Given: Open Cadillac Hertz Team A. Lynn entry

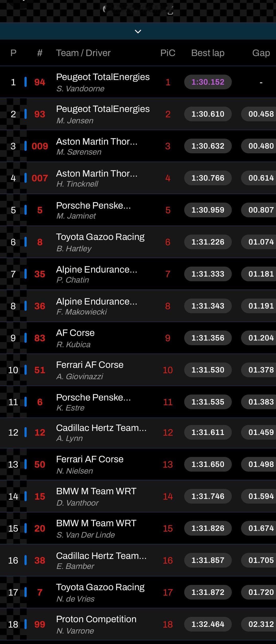Looking at the screenshot, I should (138, 432).
